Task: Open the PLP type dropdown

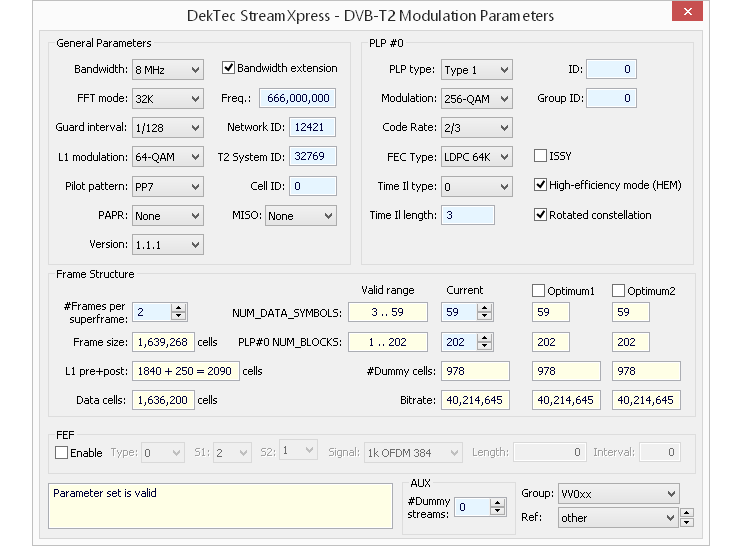Action: (477, 70)
